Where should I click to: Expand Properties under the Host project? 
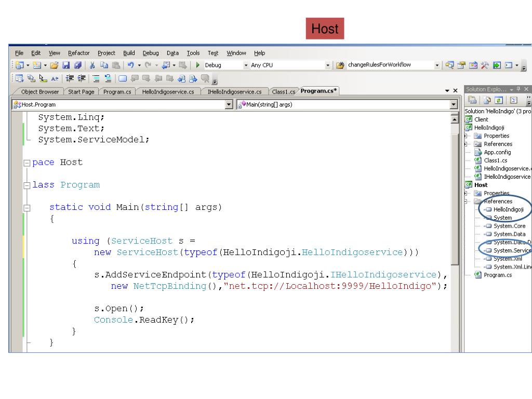coord(466,193)
